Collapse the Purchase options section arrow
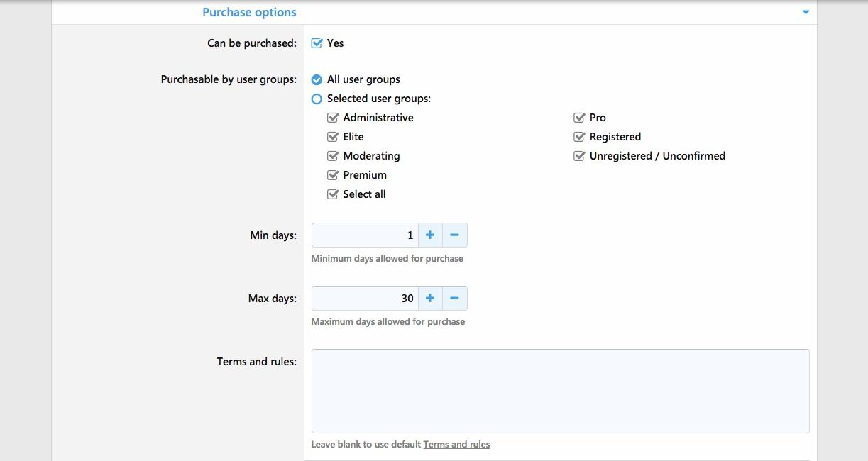The image size is (868, 461). [x=806, y=13]
